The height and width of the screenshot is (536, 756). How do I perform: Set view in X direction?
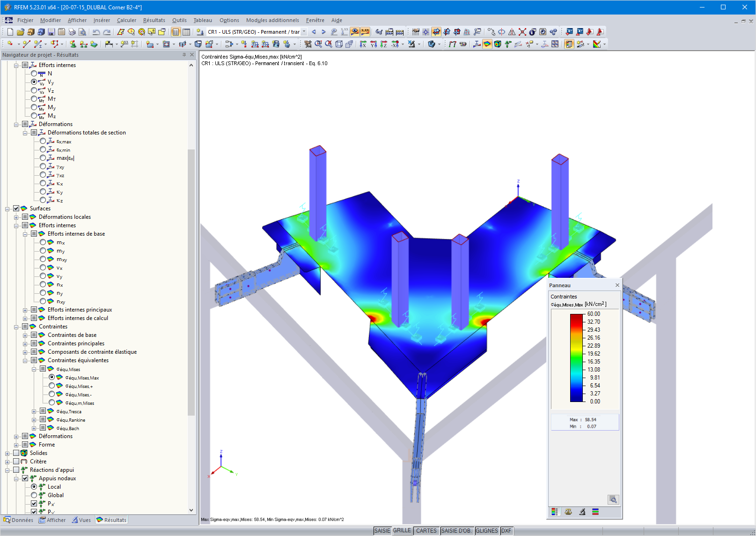(363, 44)
